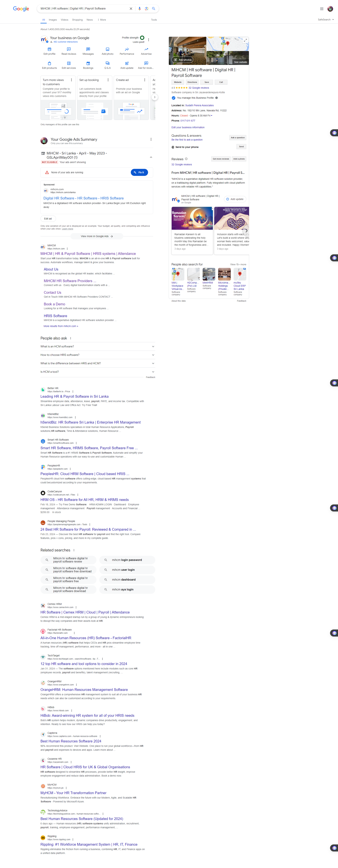Open Edit products
This screenshot has width=338, height=868.
(49, 65)
